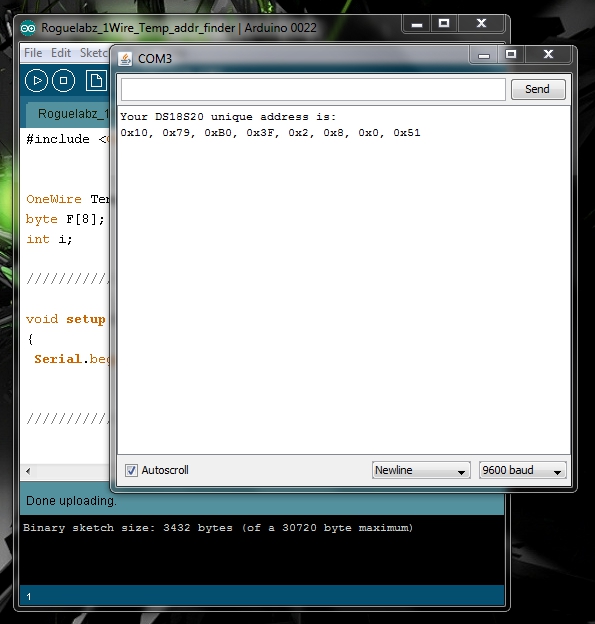
Task: Open the Sketch menu in Arduino window
Action: pos(94,53)
